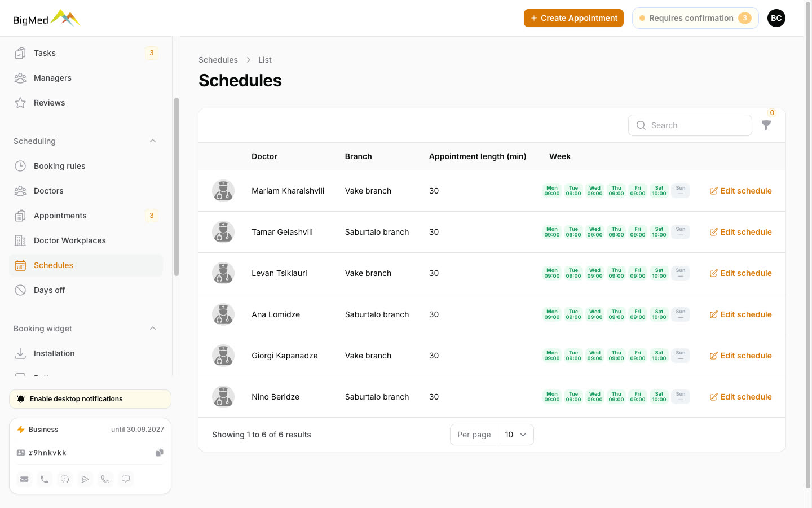812x508 pixels.
Task: Click the double chat bubbles icon
Action: [x=65, y=479]
